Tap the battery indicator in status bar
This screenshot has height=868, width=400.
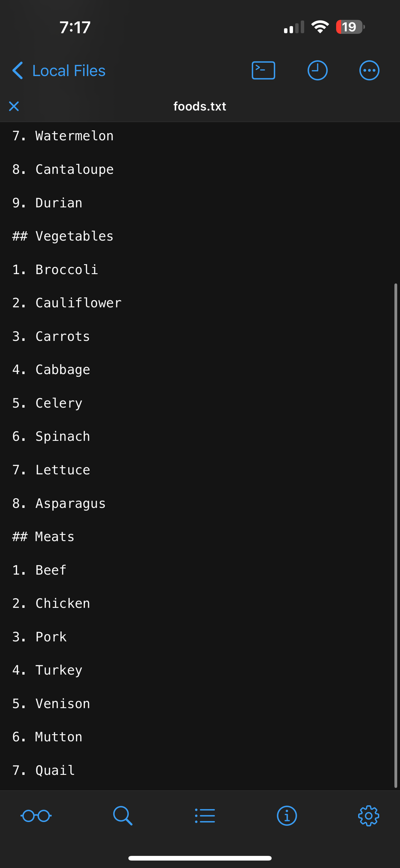(x=350, y=27)
